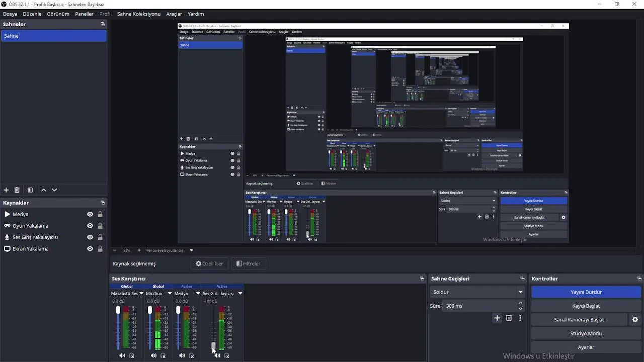Lock the Oyun Yakalama source
This screenshot has width=644, height=362.
100,226
